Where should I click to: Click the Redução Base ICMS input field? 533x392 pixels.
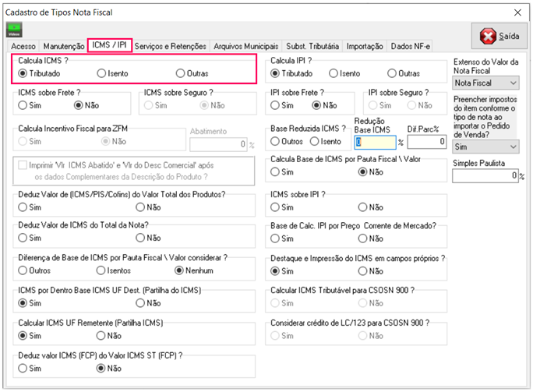pos(375,142)
